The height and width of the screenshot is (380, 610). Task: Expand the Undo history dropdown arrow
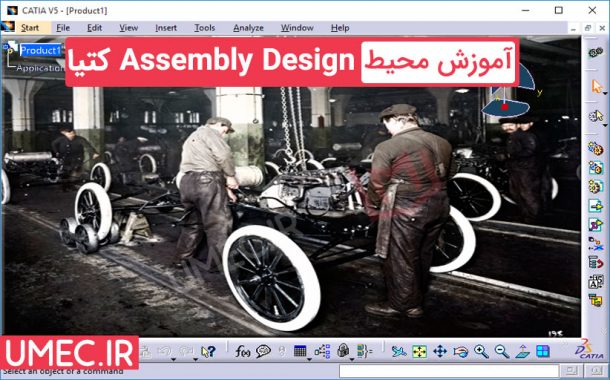[174, 359]
